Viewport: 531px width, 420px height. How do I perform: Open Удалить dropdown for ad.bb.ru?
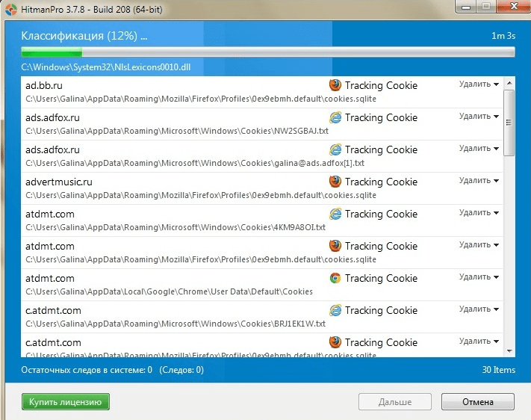[479, 84]
